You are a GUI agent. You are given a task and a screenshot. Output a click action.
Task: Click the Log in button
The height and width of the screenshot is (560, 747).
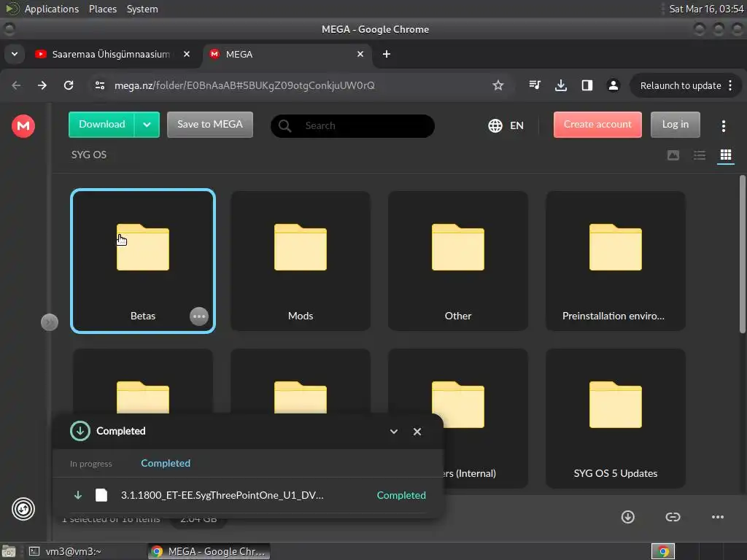pyautogui.click(x=675, y=125)
